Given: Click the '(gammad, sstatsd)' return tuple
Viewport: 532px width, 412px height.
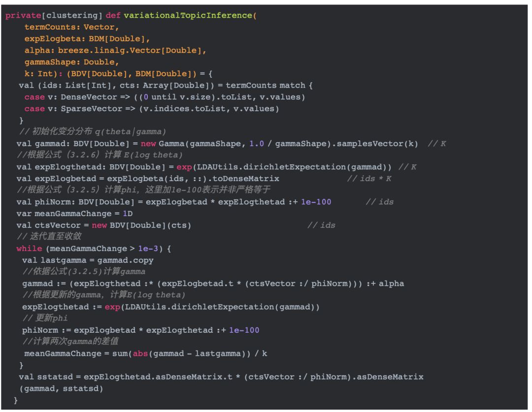Looking at the screenshot, I should click(61, 388).
